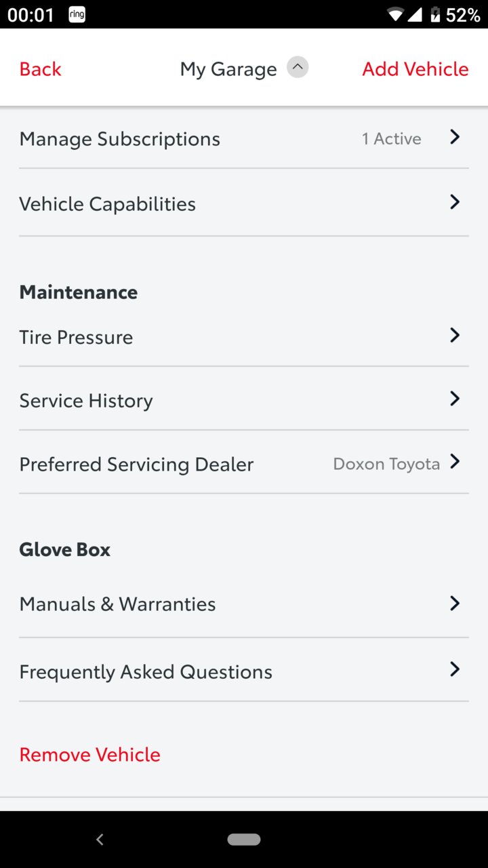Image resolution: width=488 pixels, height=868 pixels.
Task: Select the Vehicle Capabilities row
Action: [x=244, y=203]
